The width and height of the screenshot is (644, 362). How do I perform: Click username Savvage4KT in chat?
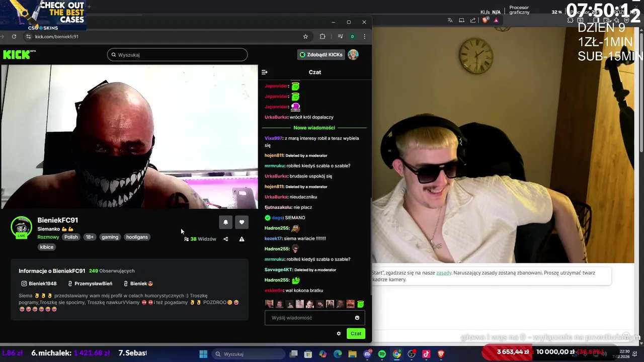[278, 270]
